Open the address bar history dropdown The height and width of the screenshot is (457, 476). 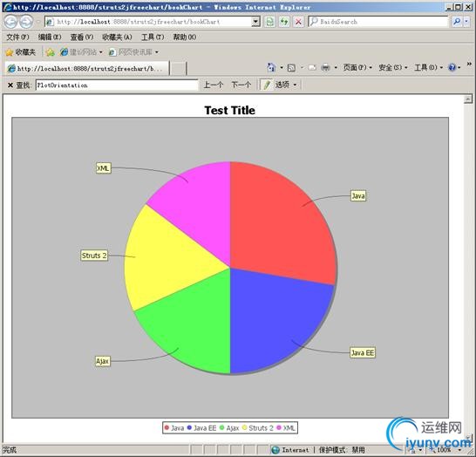pyautogui.click(x=255, y=22)
